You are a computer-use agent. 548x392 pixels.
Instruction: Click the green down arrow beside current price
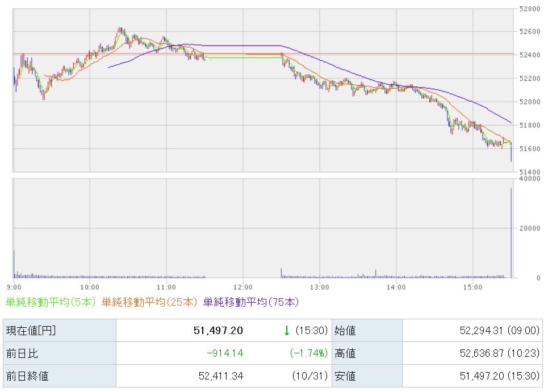pyautogui.click(x=287, y=330)
